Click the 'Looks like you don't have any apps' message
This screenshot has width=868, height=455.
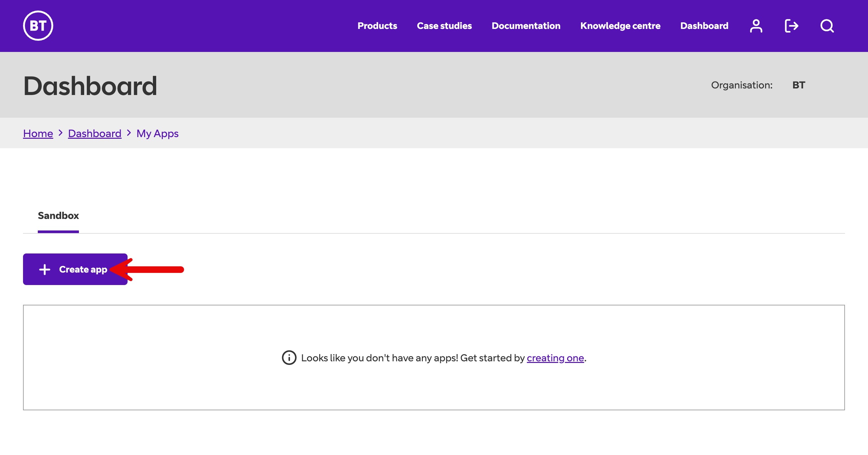pos(444,358)
